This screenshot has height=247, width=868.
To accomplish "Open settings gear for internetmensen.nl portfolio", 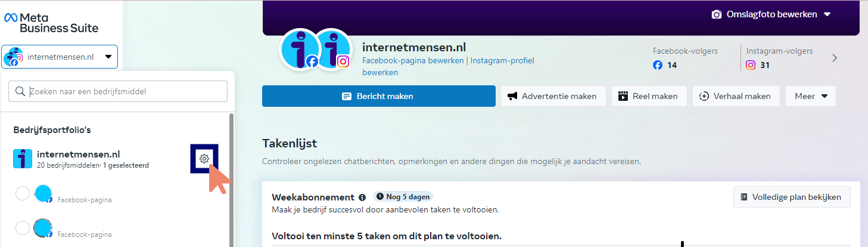I will 204,159.
